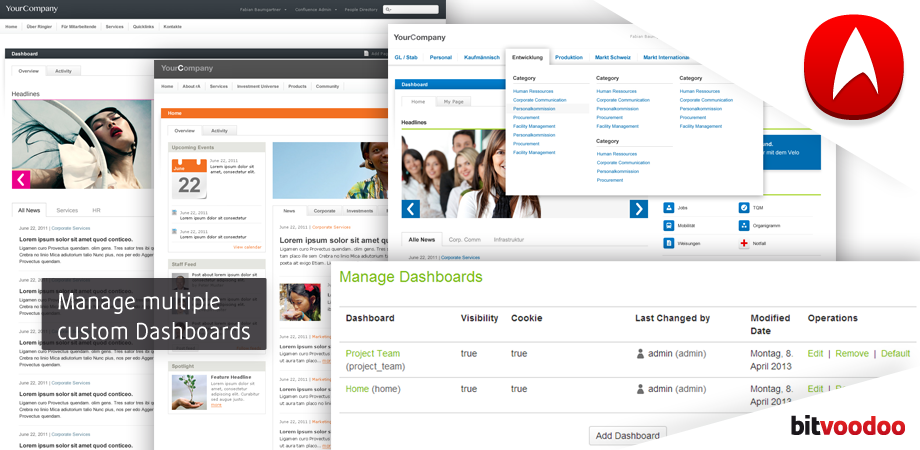Click the Modified Date column header
The width and height of the screenshot is (920, 450).
pos(770,324)
